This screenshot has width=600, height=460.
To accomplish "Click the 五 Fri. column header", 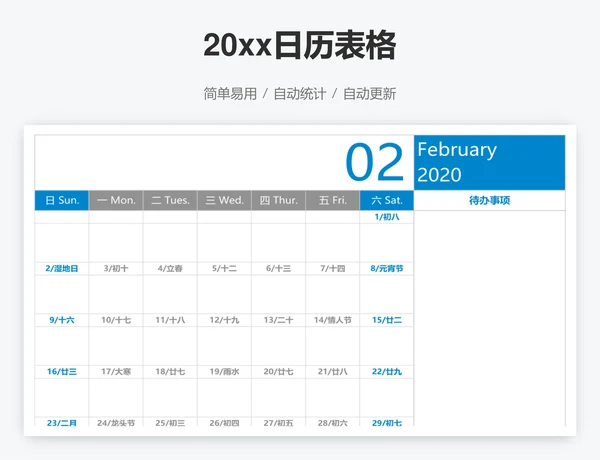I will coord(333,200).
